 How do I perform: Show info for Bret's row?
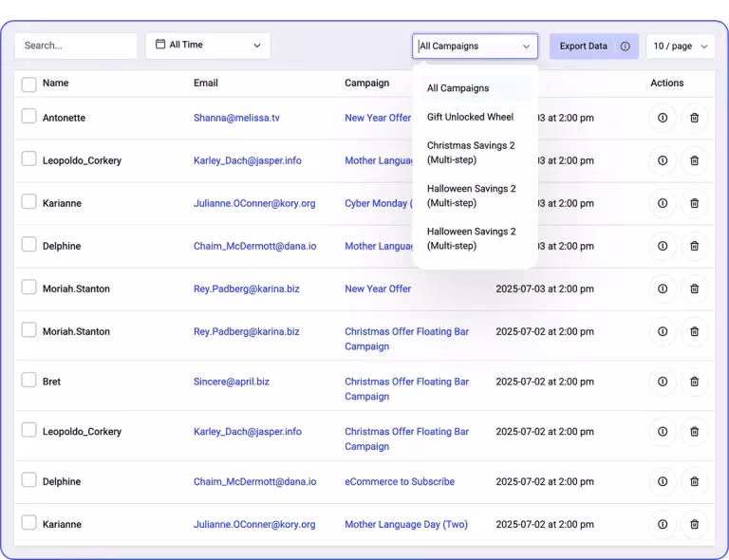[663, 382]
